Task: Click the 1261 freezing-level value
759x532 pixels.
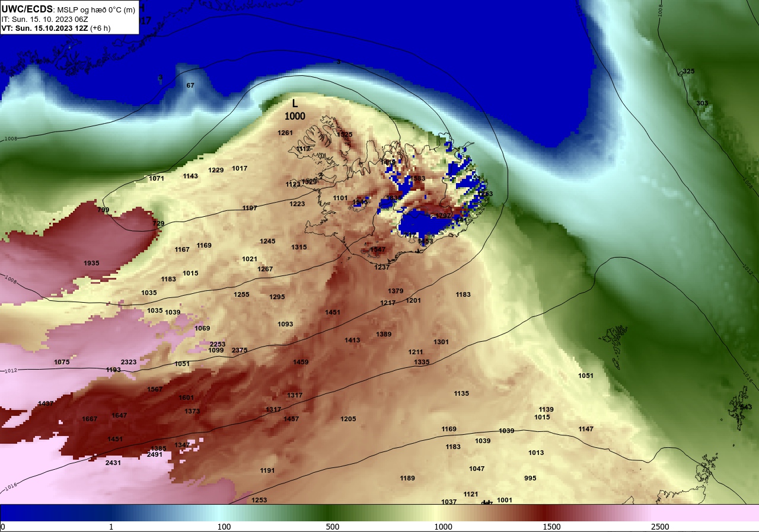Action: coord(285,133)
